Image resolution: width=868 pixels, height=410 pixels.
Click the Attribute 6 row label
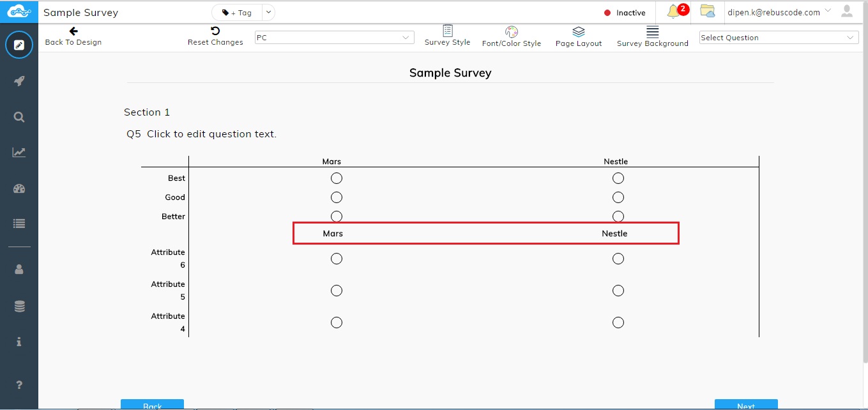click(168, 259)
